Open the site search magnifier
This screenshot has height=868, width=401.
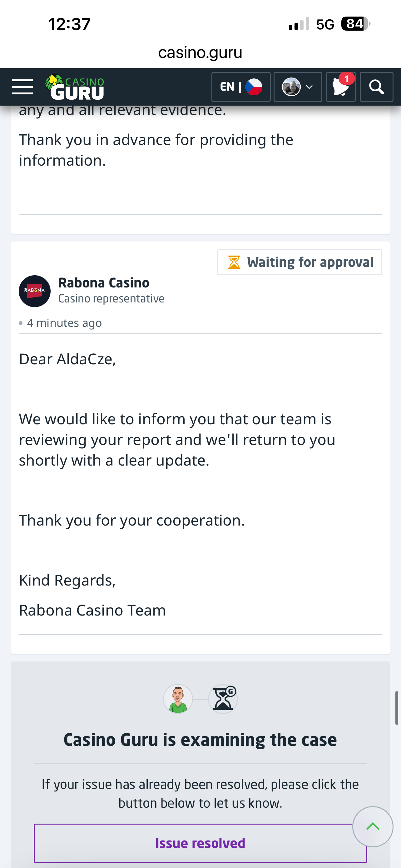coord(376,87)
